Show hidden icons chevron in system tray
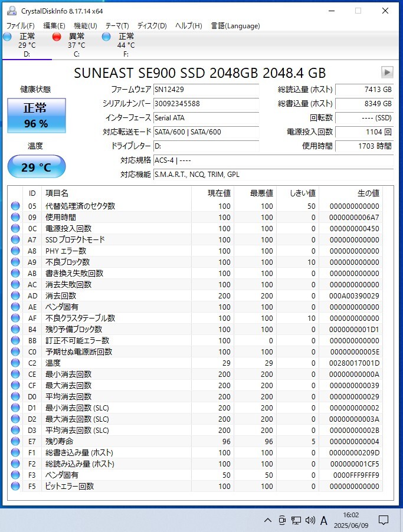This screenshot has height=532, width=403. 267,520
